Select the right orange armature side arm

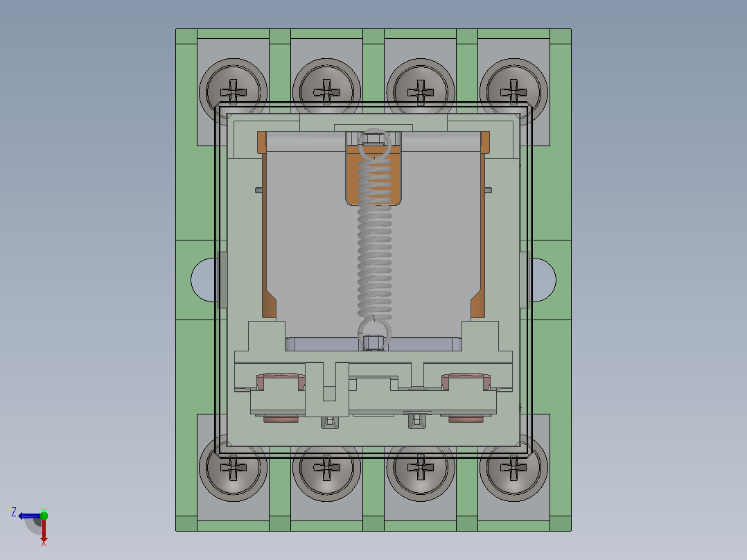pyautogui.click(x=480, y=225)
